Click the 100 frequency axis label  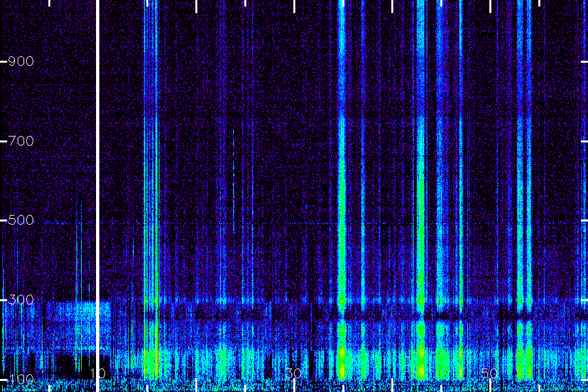click(x=21, y=379)
